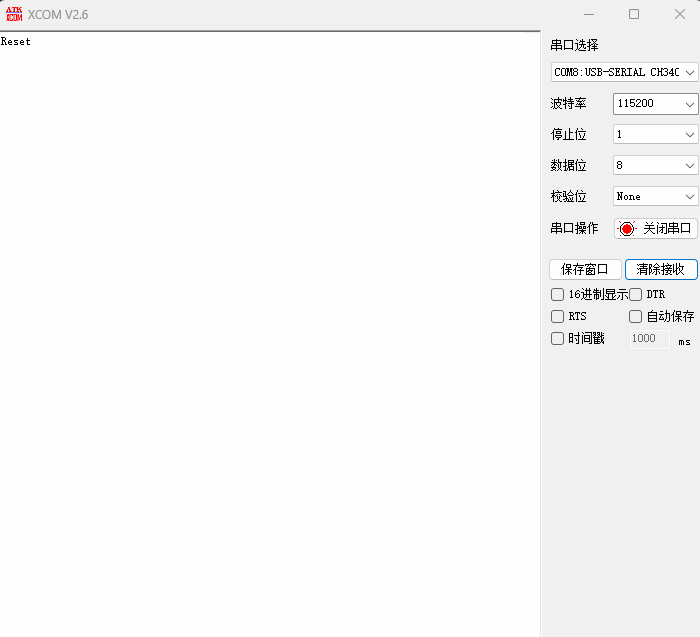Click the 1000 ms timestamp interval field
Viewport: 700px width, 637px height.
[x=650, y=339]
